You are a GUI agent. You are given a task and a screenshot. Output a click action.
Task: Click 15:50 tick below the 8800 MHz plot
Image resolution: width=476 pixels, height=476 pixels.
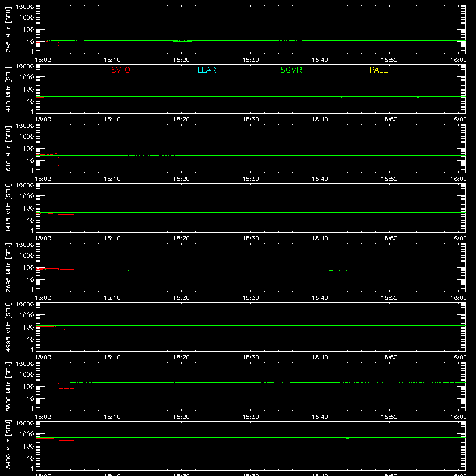pos(389,417)
